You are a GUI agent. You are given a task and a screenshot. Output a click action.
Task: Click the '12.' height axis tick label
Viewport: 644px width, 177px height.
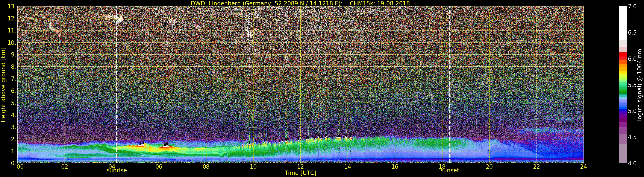tap(12, 18)
